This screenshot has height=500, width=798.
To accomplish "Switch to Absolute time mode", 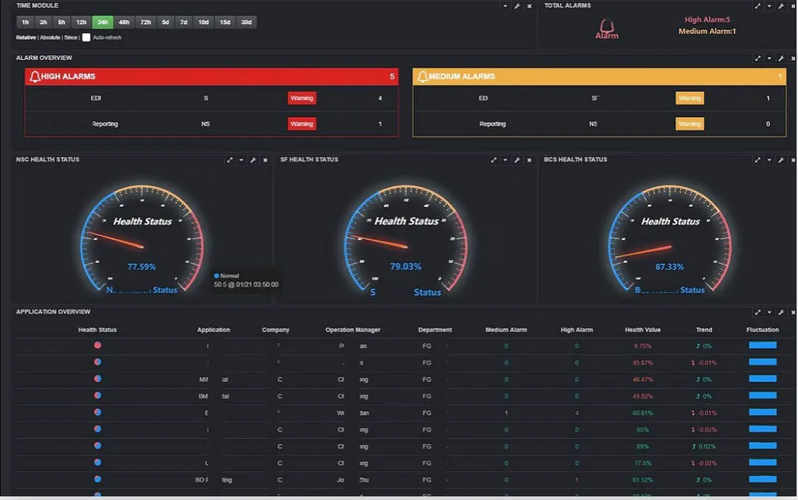I will coord(50,37).
